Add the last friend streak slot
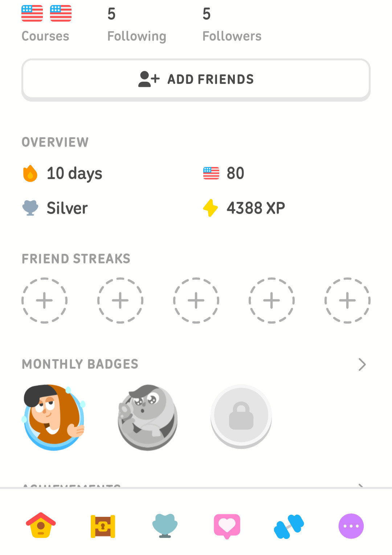Viewport: 392px width, 555px height. click(x=347, y=300)
